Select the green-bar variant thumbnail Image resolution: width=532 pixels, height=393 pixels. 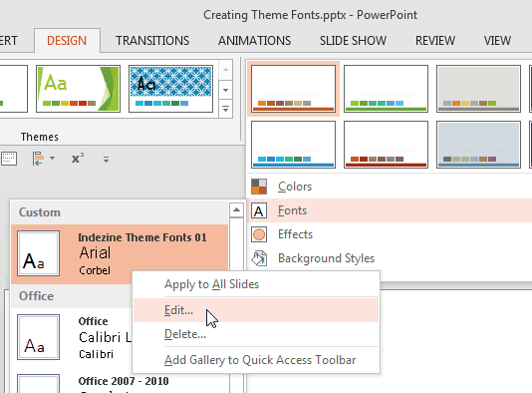click(386, 89)
